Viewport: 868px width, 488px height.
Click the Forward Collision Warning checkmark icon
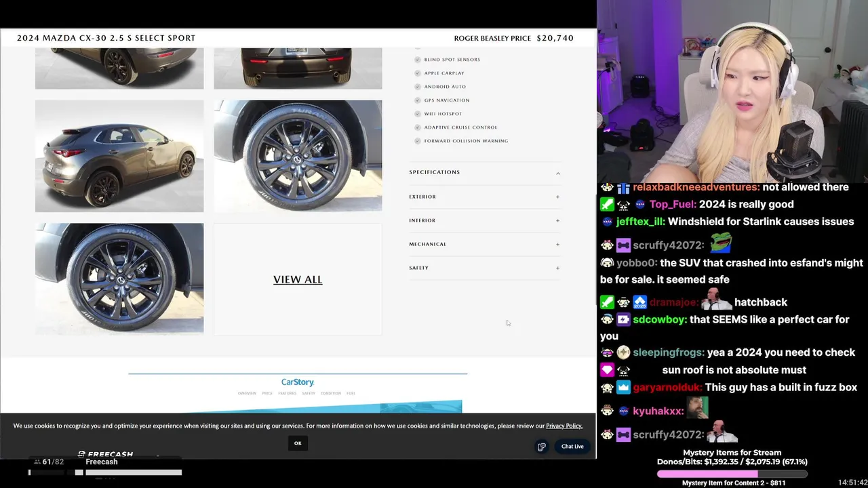pyautogui.click(x=418, y=141)
